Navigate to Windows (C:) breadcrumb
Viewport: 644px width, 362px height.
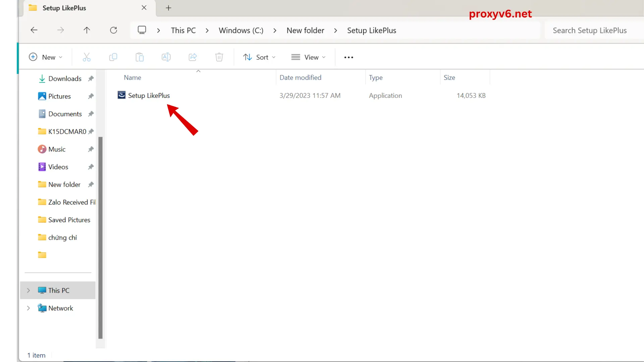[241, 31]
